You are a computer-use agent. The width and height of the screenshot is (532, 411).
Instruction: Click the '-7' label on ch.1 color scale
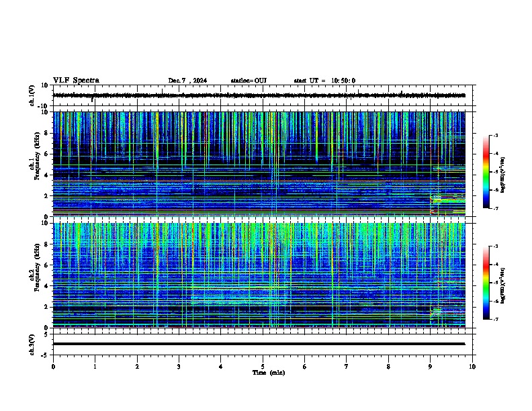click(495, 208)
